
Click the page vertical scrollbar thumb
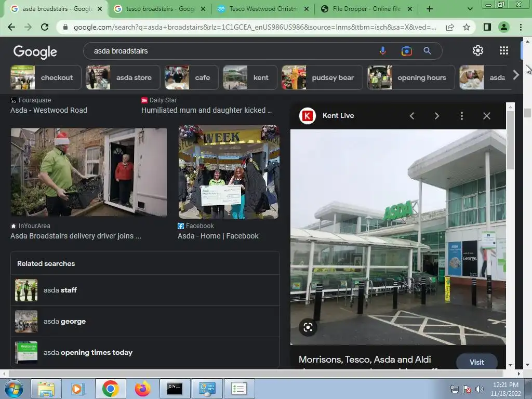(x=527, y=113)
